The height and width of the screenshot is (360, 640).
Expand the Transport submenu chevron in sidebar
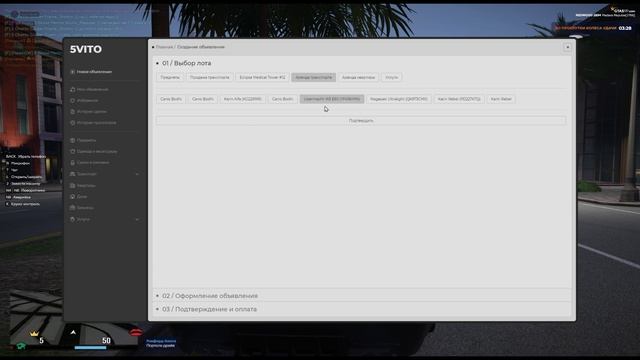coord(137,174)
